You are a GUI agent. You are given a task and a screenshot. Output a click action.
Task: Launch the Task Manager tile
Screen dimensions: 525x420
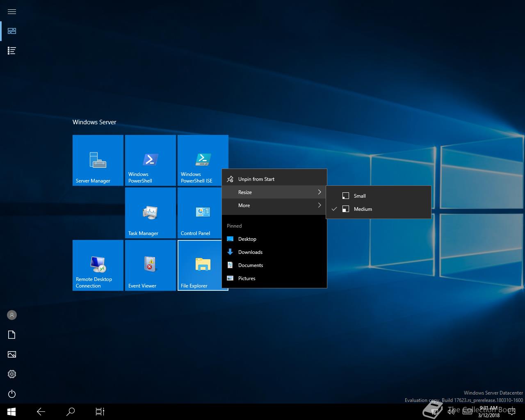coord(151,213)
